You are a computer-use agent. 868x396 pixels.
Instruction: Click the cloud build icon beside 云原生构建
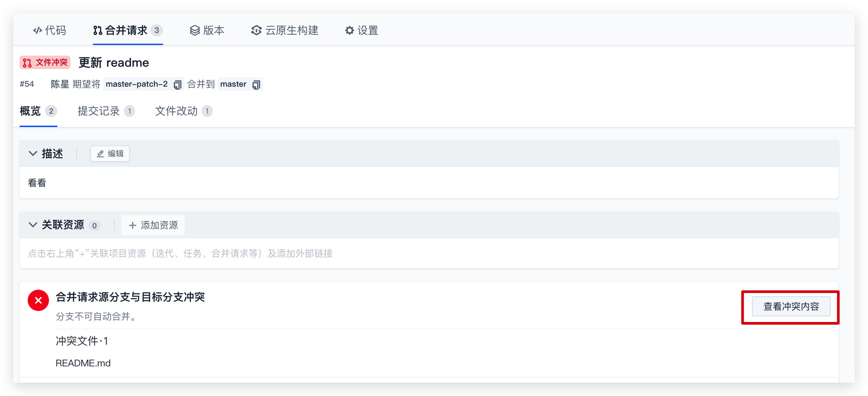pyautogui.click(x=256, y=30)
